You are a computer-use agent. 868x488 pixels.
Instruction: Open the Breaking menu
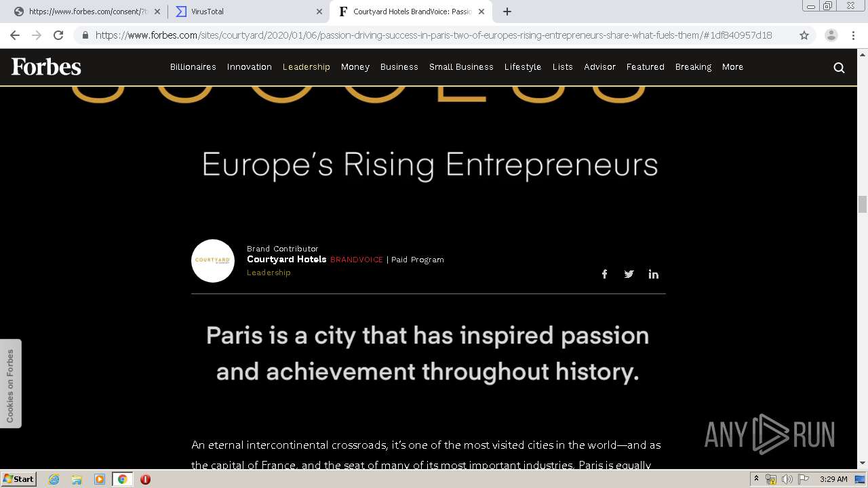[694, 67]
